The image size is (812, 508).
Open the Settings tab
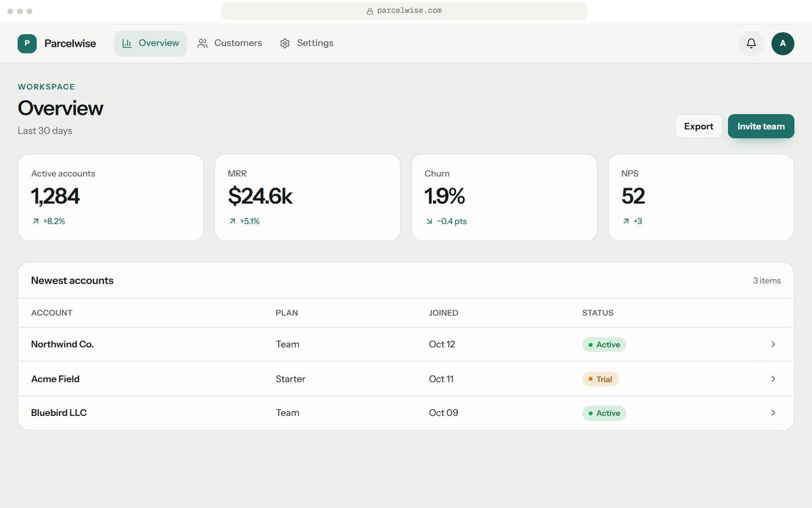coord(307,43)
